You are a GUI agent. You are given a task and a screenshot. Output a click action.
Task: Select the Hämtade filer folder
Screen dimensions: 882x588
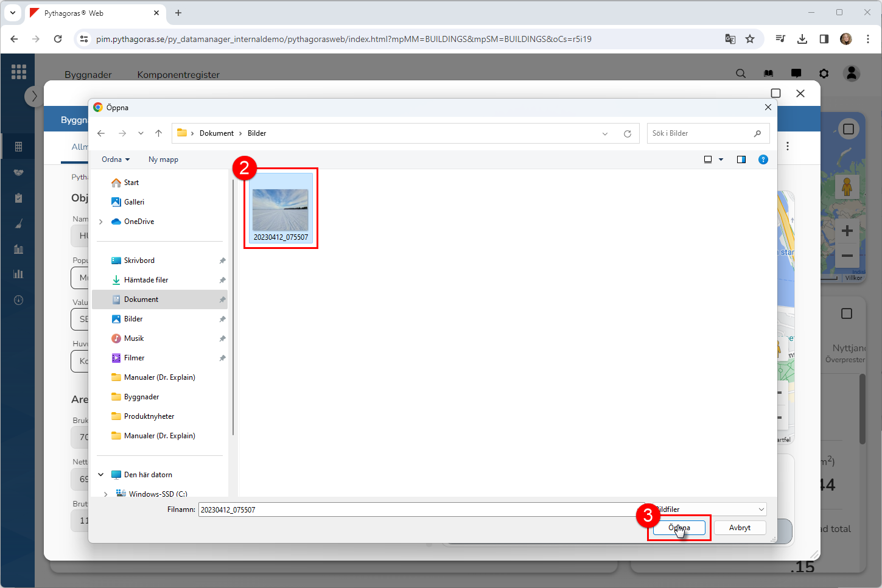[x=146, y=280]
